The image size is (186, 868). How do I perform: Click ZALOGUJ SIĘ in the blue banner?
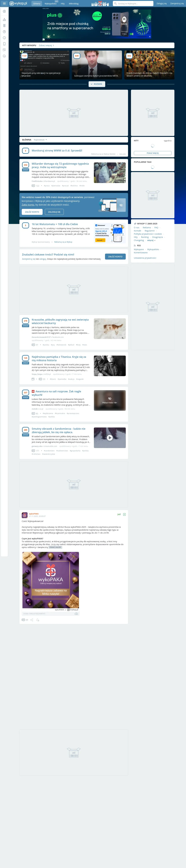(54, 212)
